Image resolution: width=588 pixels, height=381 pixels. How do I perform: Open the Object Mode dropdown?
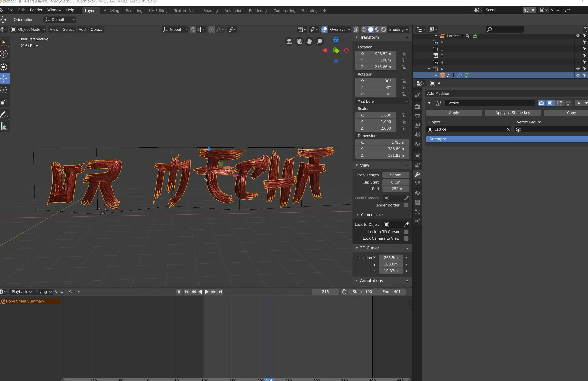coord(28,30)
